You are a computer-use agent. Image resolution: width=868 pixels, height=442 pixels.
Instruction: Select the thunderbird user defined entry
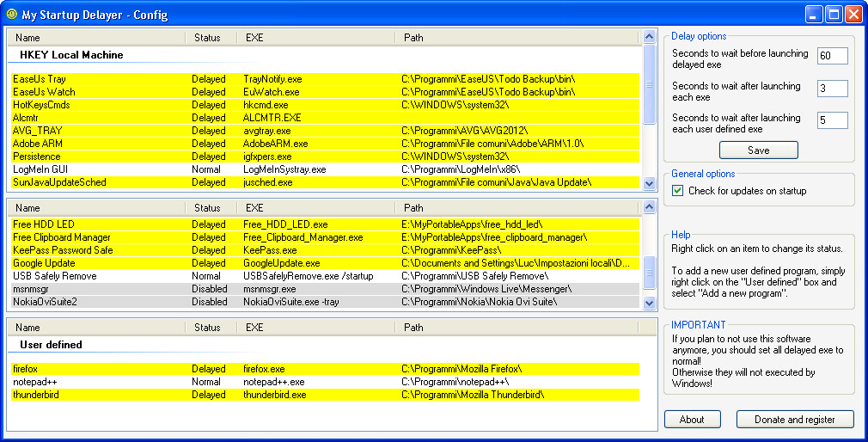pyautogui.click(x=326, y=395)
